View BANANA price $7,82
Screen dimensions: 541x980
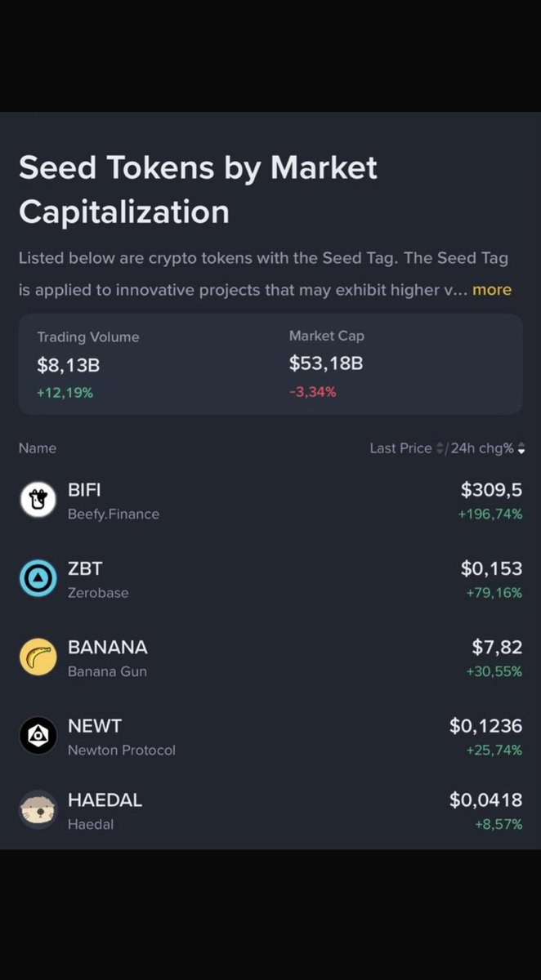pyautogui.click(x=497, y=648)
